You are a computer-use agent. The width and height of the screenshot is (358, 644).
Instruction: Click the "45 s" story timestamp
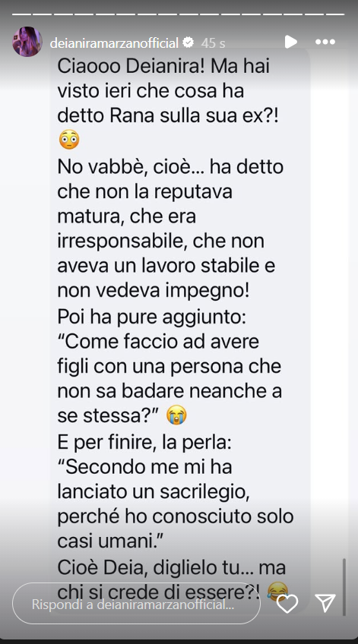[x=213, y=43]
